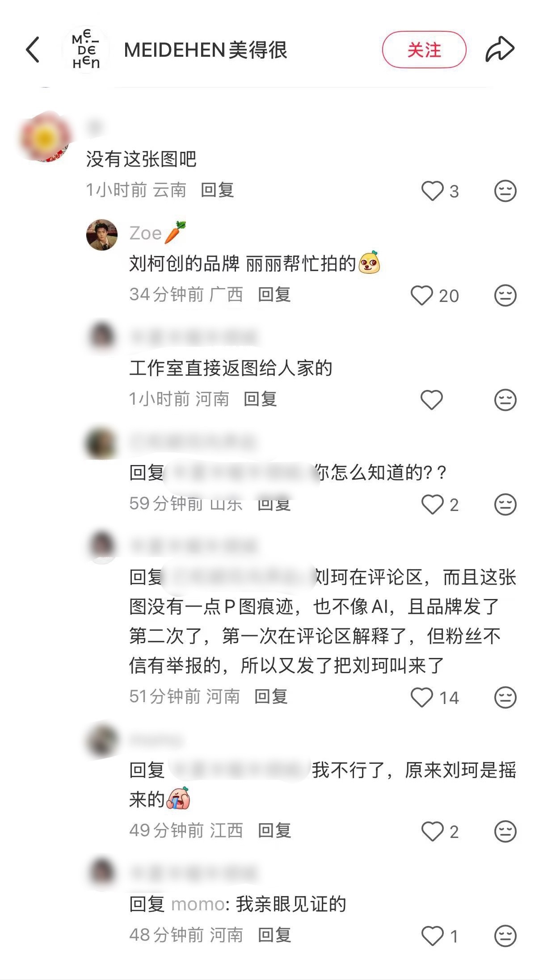Open the MEIDEHEN brand avatar logo
The width and height of the screenshot is (539, 980).
[86, 50]
